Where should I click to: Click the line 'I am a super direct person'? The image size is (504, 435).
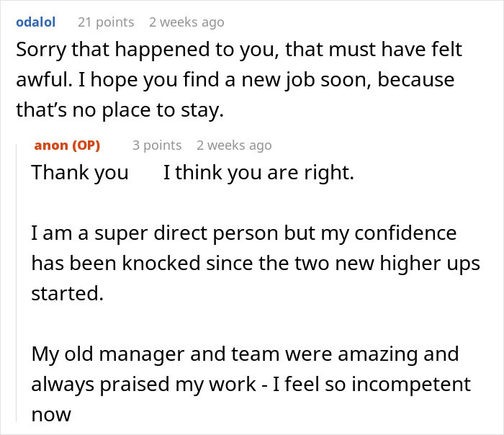pyautogui.click(x=243, y=235)
